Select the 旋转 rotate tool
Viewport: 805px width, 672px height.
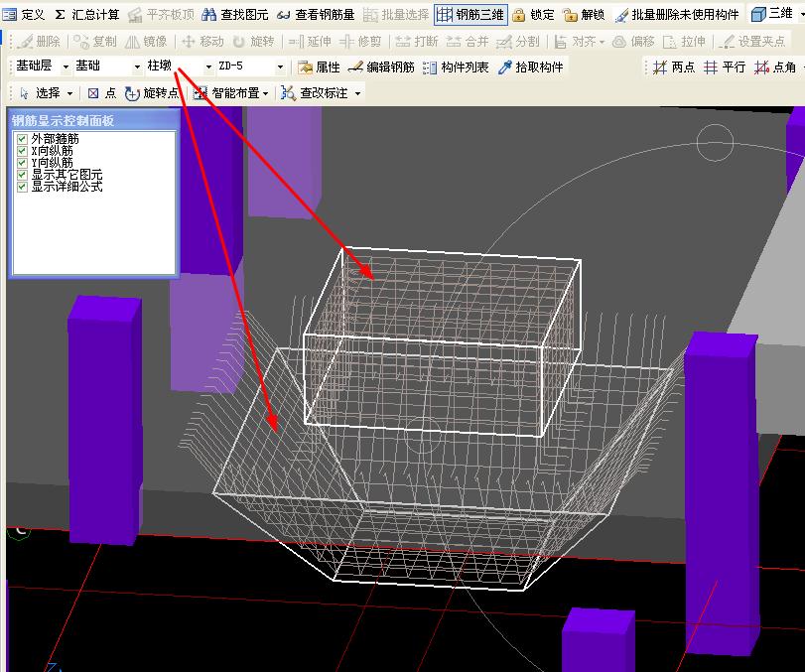254,41
